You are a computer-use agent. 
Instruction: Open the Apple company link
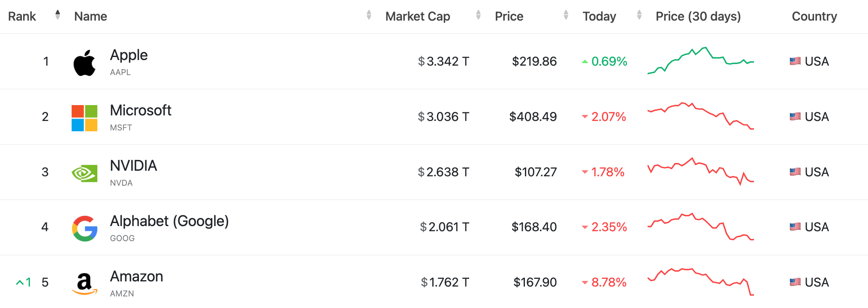click(x=129, y=55)
